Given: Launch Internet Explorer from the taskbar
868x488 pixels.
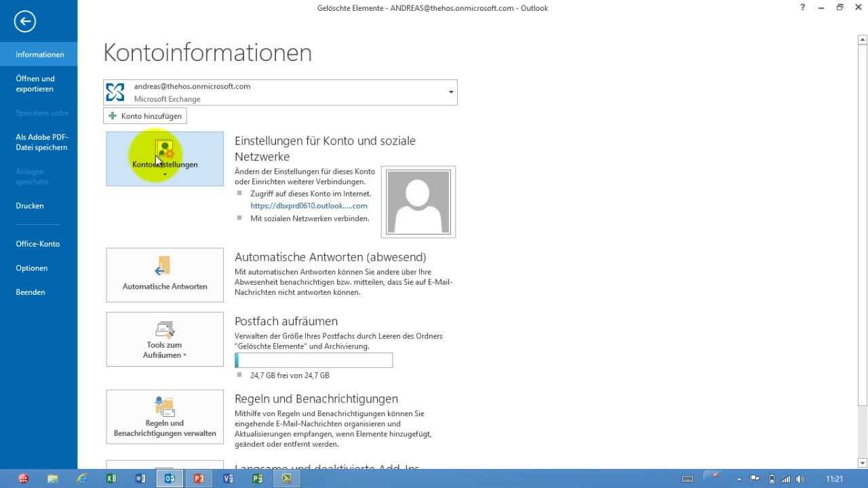Looking at the screenshot, I should (x=82, y=479).
